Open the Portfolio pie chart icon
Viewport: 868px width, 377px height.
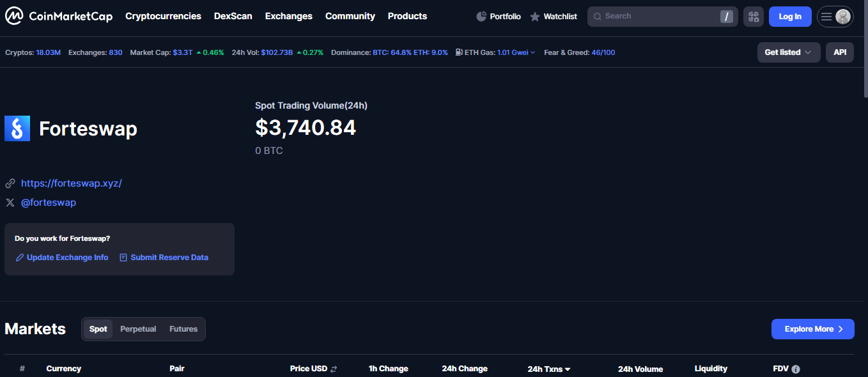[x=481, y=17]
